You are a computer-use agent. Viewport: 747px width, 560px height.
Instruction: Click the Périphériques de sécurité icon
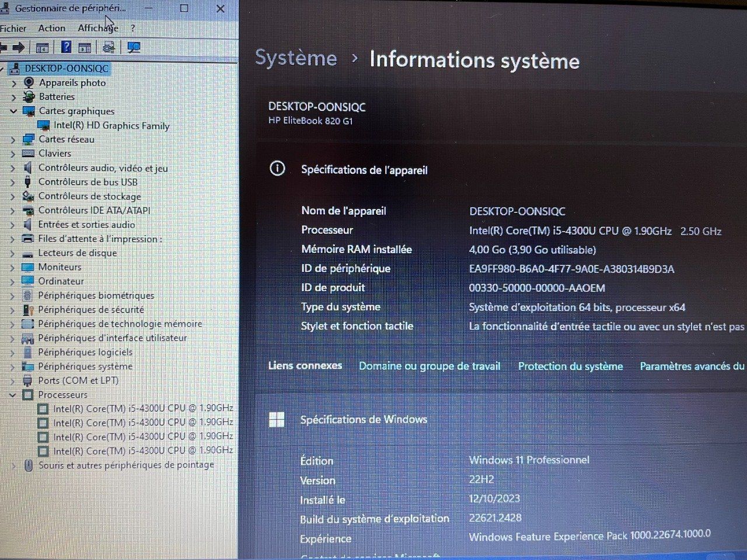point(27,310)
